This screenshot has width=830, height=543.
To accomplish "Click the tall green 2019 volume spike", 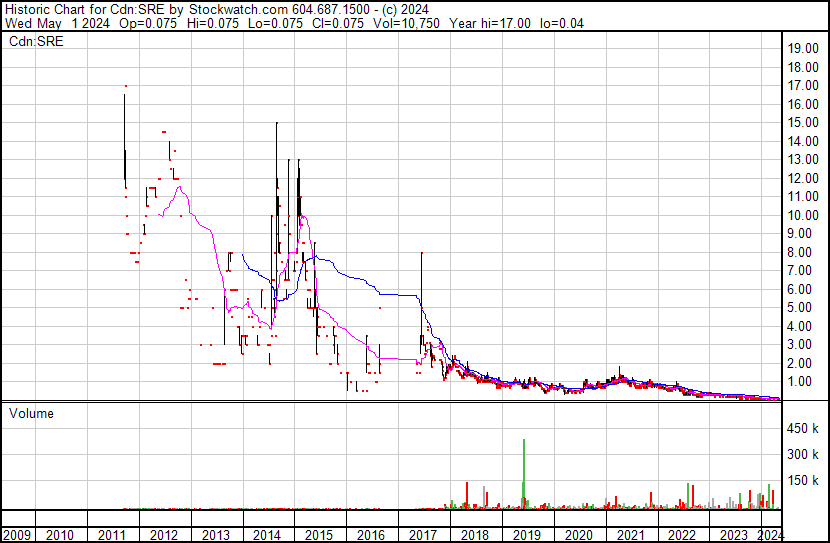I will click(524, 474).
